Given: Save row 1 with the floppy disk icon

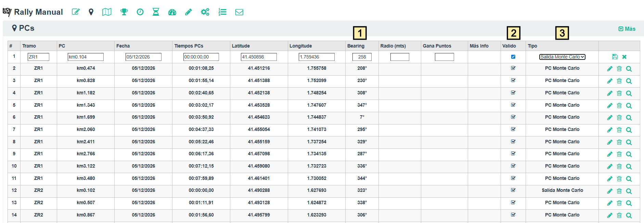Looking at the screenshot, I should 615,57.
